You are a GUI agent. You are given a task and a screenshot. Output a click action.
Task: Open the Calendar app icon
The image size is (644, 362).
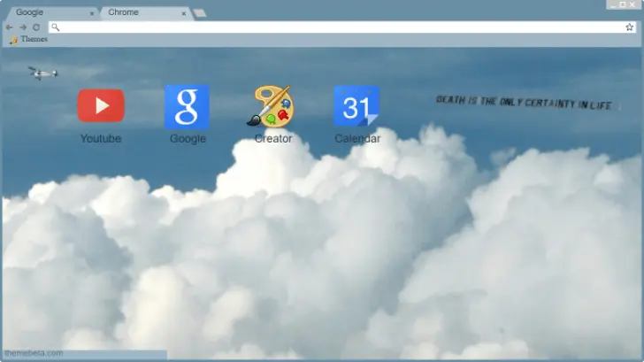coord(356,107)
